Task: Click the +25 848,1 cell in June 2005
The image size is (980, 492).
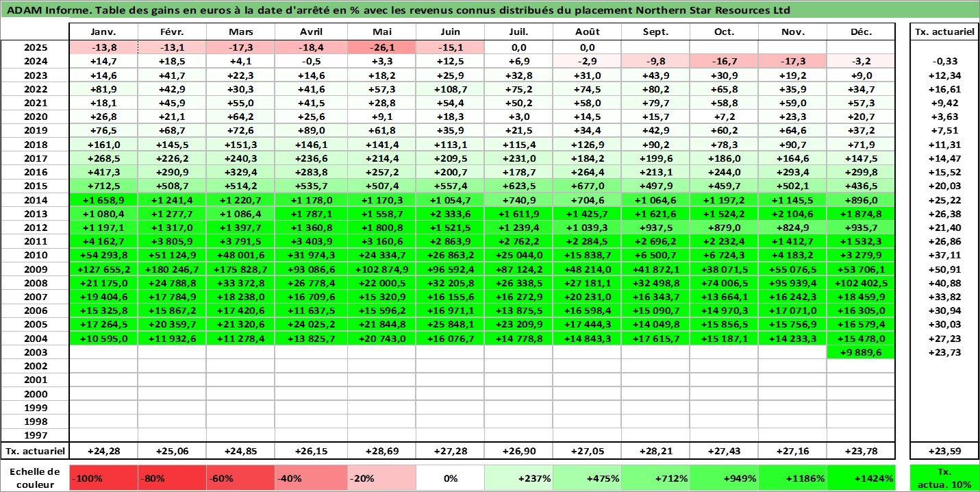Action: tap(451, 325)
